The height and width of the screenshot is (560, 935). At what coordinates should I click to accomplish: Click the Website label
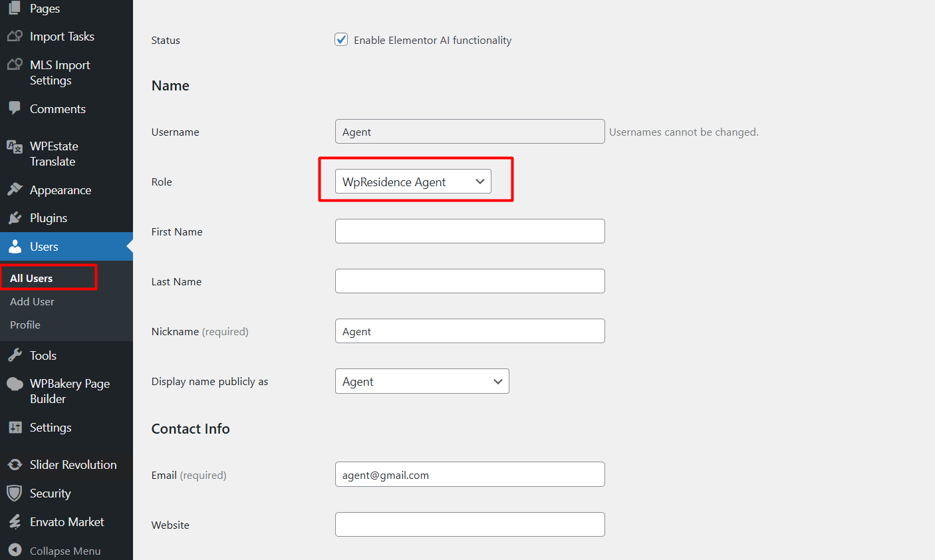(x=170, y=525)
